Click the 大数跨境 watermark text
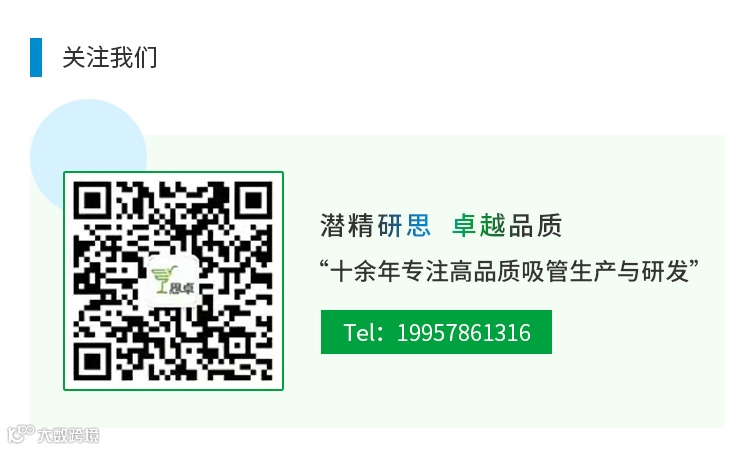 click(68, 435)
